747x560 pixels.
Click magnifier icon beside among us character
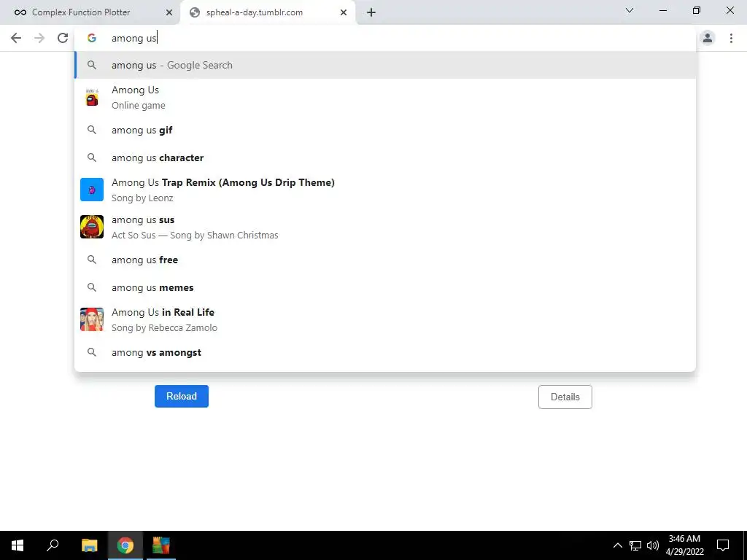coord(92,157)
